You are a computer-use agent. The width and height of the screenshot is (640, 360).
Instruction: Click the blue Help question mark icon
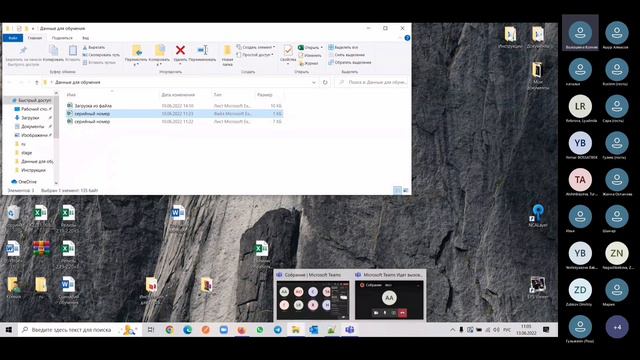pyautogui.click(x=407, y=38)
